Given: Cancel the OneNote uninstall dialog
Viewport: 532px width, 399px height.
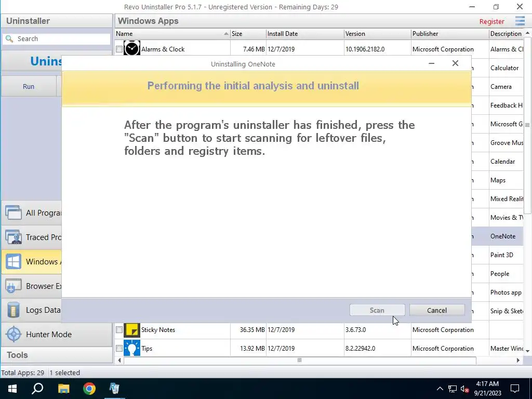Looking at the screenshot, I should [436, 310].
